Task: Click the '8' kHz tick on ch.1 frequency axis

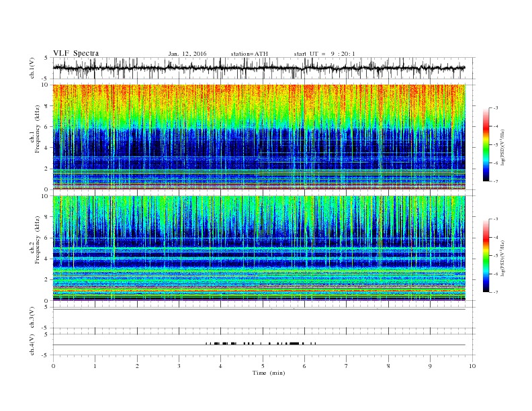Action: pyautogui.click(x=48, y=106)
